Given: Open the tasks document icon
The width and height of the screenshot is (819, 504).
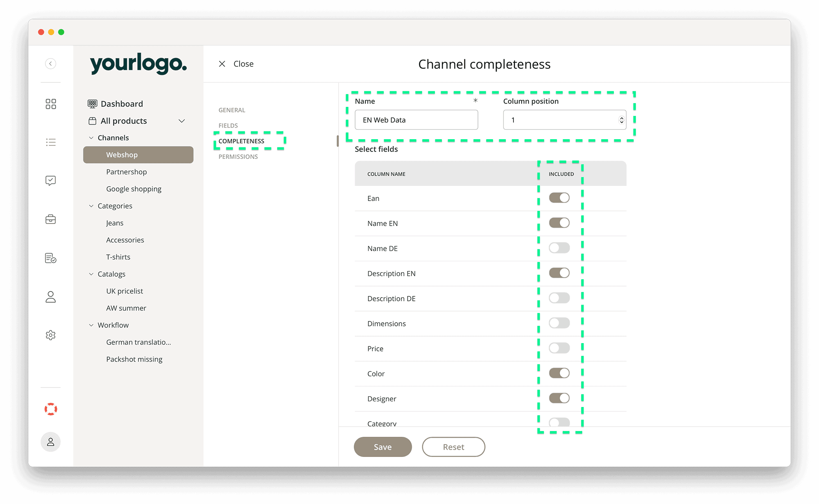Looking at the screenshot, I should (x=50, y=258).
